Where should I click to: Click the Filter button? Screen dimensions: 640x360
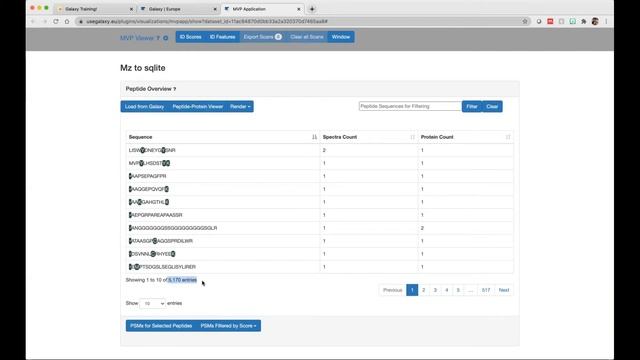tap(472, 107)
